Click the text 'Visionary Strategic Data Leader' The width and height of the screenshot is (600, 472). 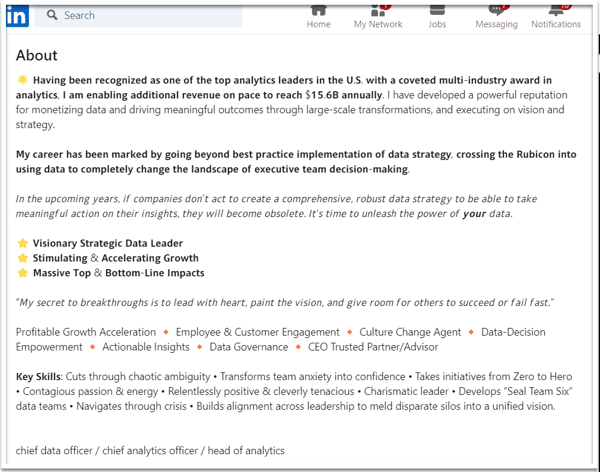(x=108, y=243)
